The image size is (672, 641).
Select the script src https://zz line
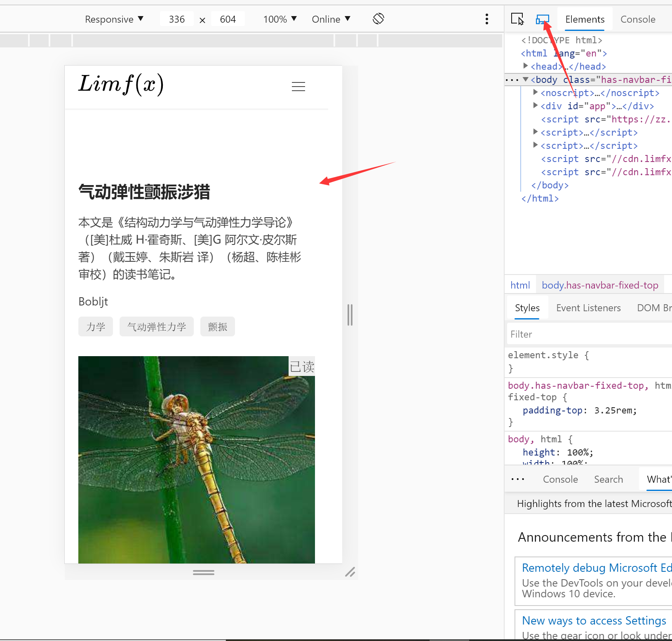606,120
